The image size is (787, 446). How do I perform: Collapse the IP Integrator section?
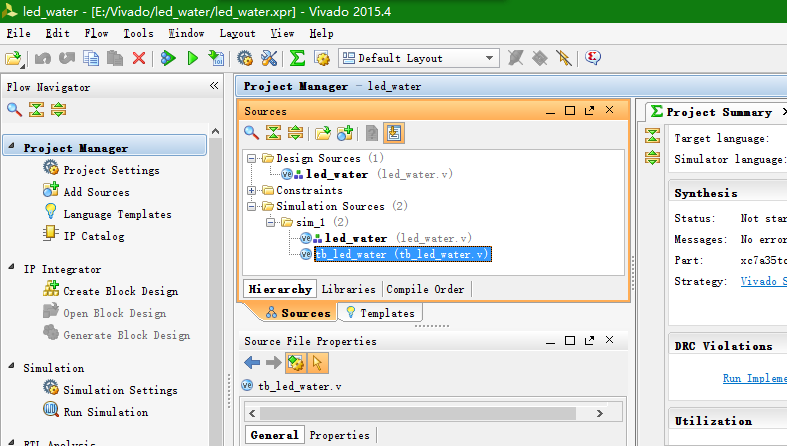pos(11,267)
